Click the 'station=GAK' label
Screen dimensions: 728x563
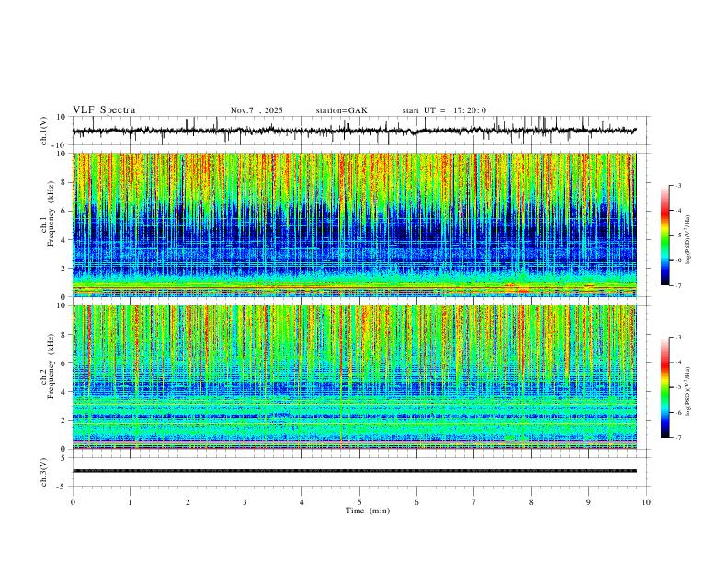(x=341, y=110)
